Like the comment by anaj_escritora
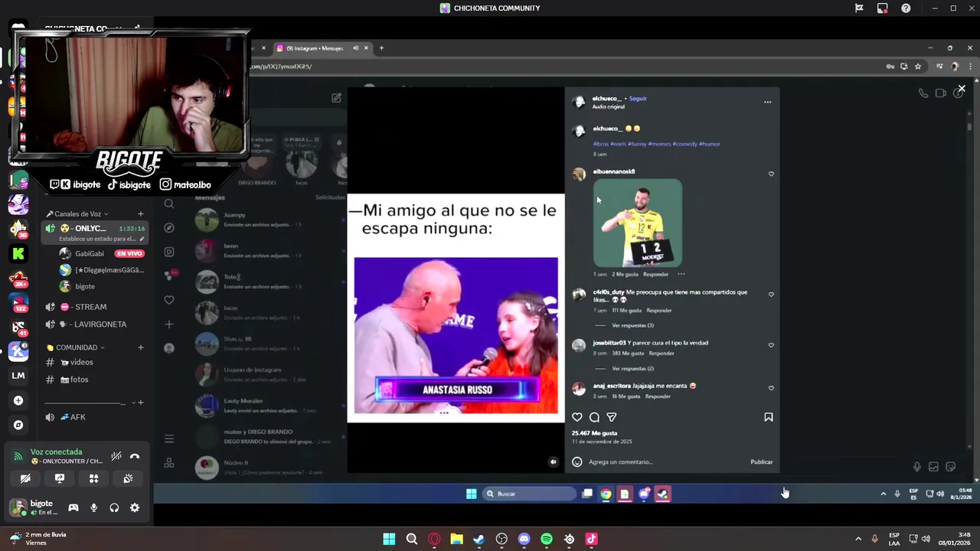This screenshot has width=980, height=551. coord(771,388)
